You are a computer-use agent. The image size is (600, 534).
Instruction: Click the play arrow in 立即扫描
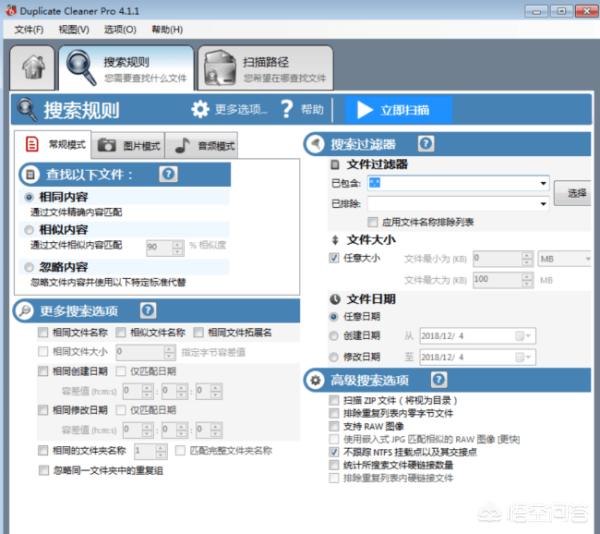tap(364, 110)
